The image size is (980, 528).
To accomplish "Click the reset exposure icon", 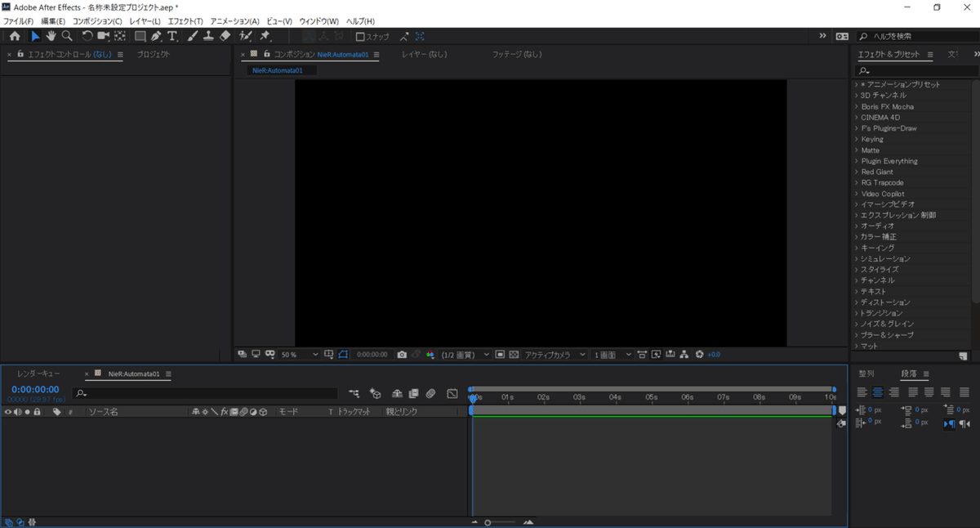I will tap(699, 355).
